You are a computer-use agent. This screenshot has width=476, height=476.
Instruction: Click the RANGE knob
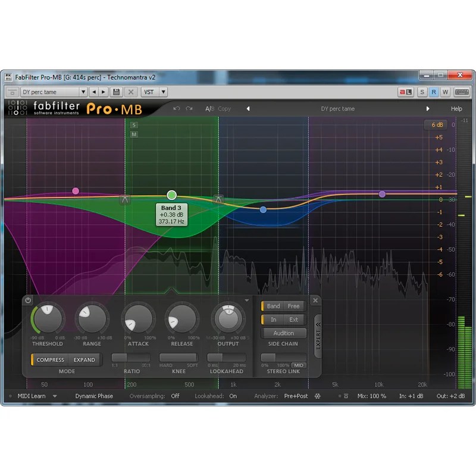tap(92, 319)
